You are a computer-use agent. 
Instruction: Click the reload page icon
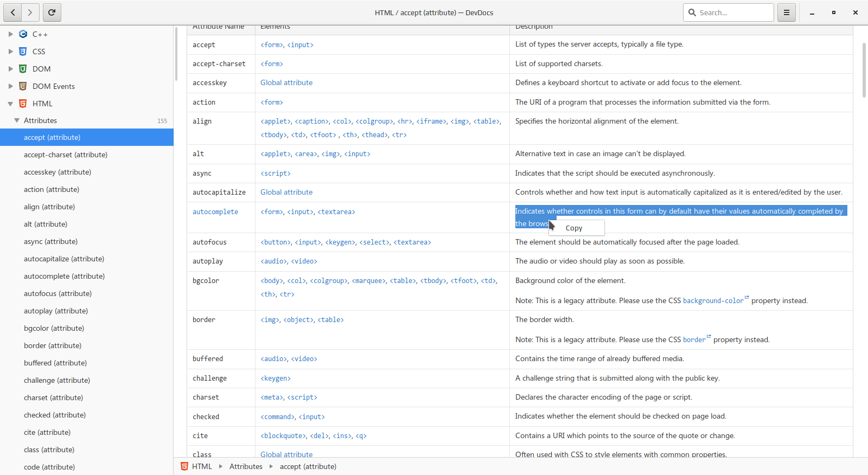click(52, 12)
